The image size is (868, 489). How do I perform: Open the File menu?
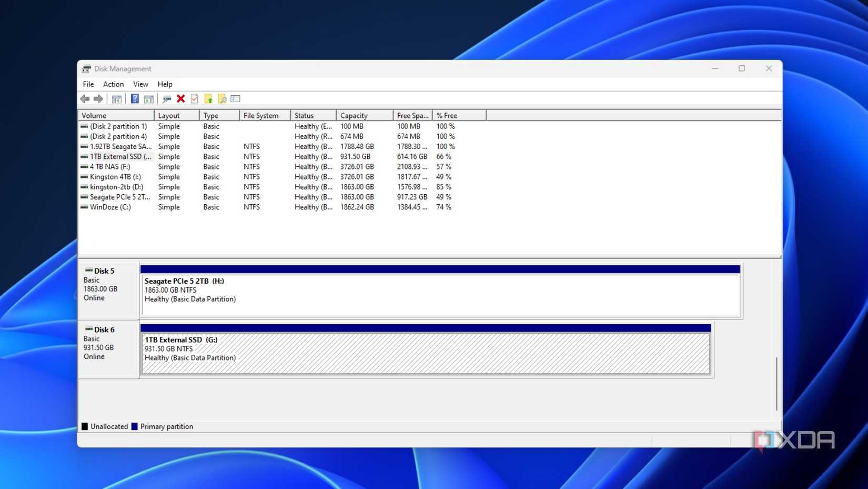pos(88,84)
